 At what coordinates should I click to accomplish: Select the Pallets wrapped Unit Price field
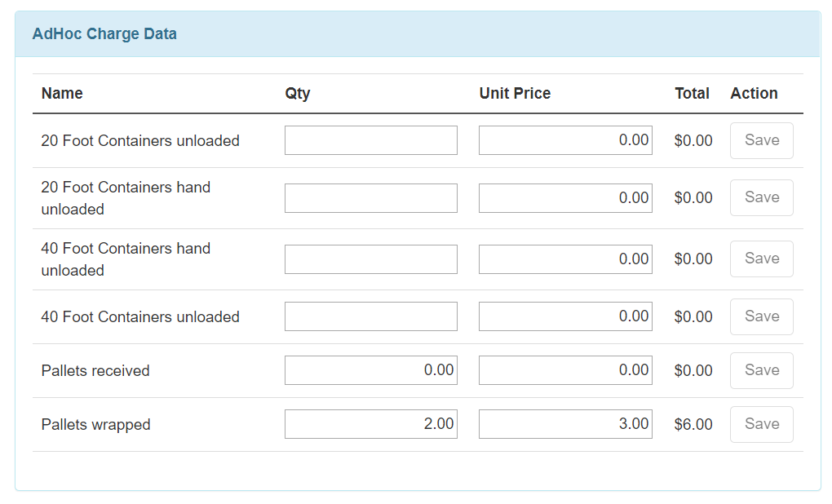tap(564, 423)
